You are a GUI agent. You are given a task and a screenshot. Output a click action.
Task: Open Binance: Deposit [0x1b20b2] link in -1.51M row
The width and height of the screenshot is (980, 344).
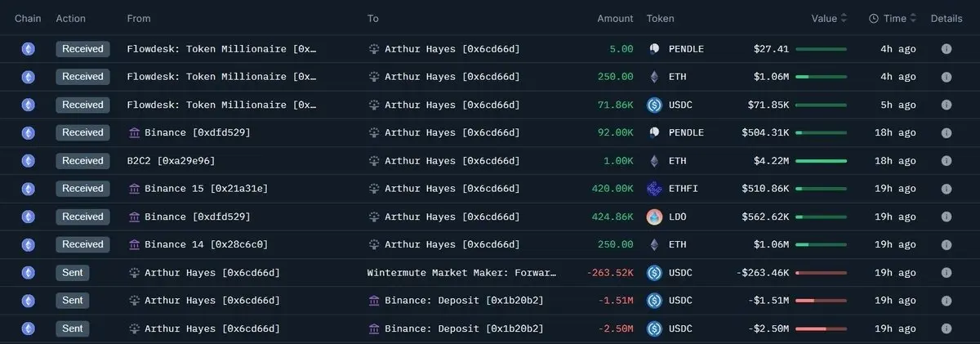tap(464, 301)
